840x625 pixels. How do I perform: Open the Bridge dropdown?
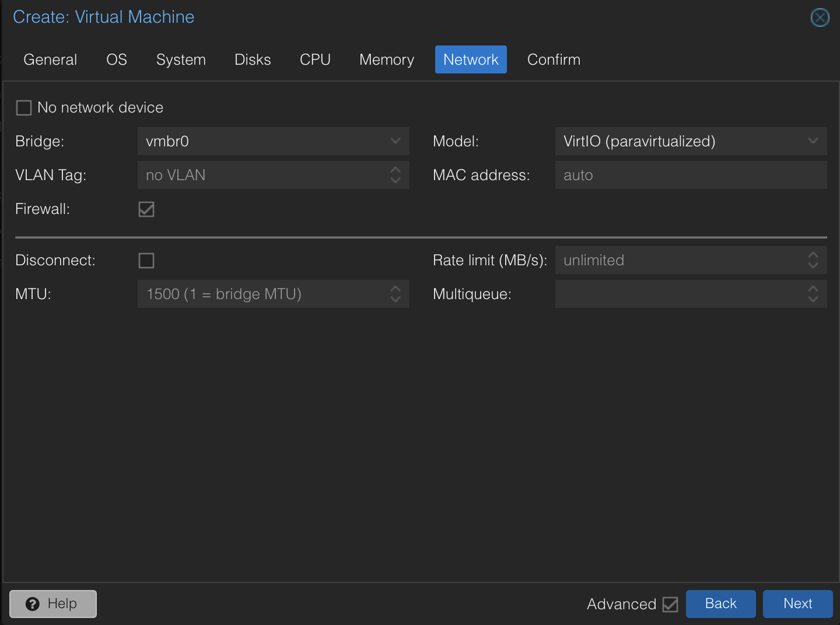[395, 141]
